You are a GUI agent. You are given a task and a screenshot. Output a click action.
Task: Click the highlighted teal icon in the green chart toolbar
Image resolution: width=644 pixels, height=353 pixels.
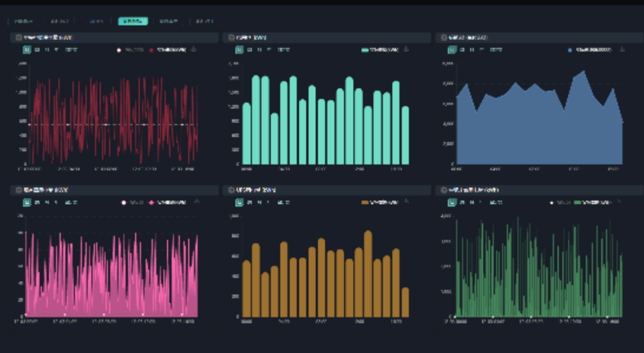452,203
